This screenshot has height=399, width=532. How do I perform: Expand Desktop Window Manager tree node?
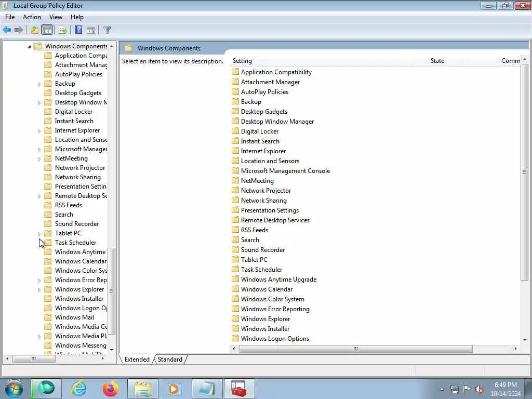point(39,103)
